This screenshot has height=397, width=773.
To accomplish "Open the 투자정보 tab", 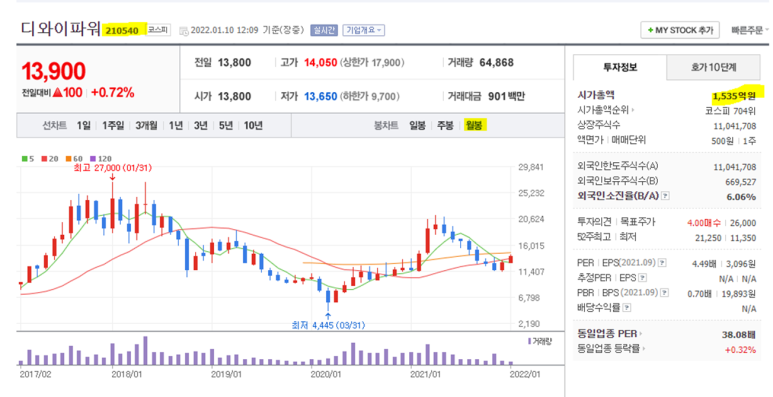I will tap(620, 68).
